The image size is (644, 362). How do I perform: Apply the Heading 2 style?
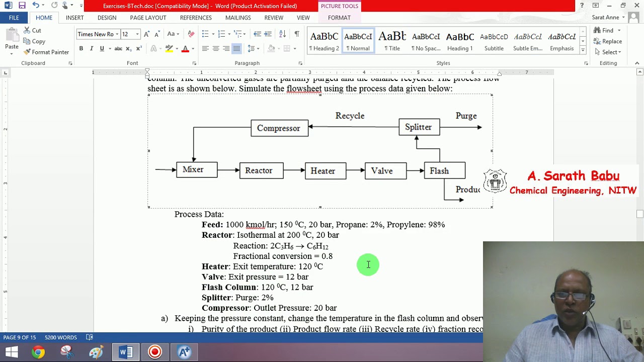324,41
